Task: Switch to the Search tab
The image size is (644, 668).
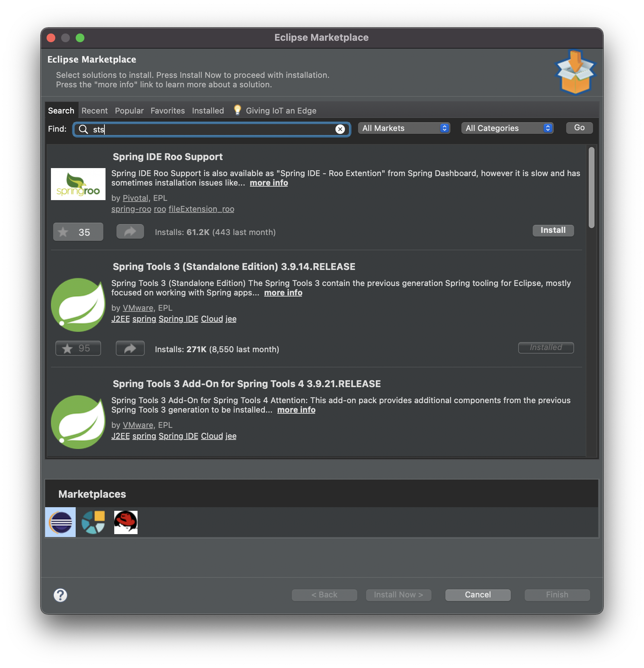Action: tap(61, 111)
